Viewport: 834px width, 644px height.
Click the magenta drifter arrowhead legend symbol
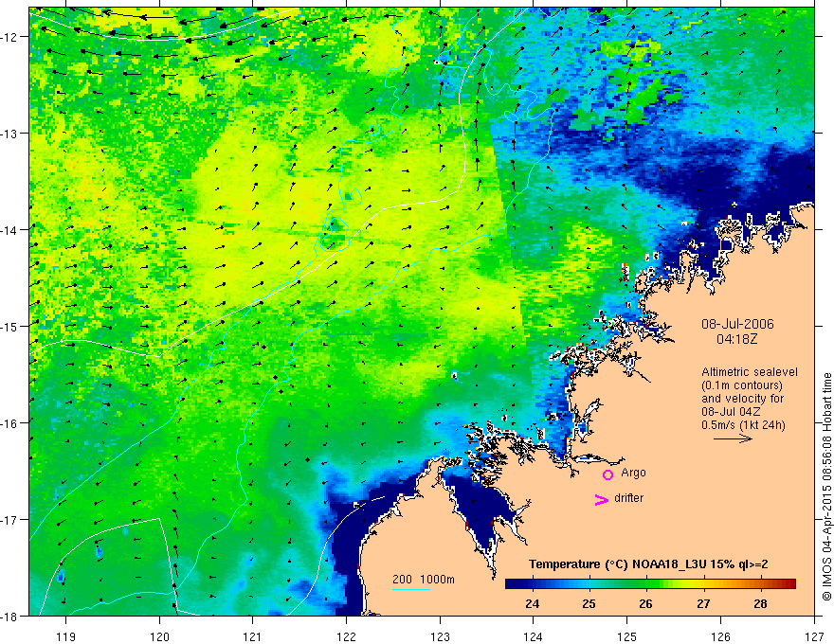pyautogui.click(x=602, y=499)
